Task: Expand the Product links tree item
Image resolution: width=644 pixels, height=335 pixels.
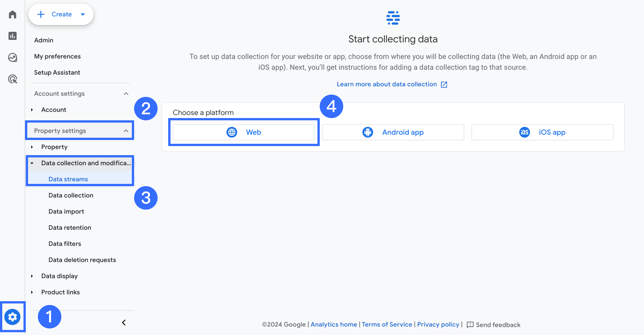Action: (32, 292)
